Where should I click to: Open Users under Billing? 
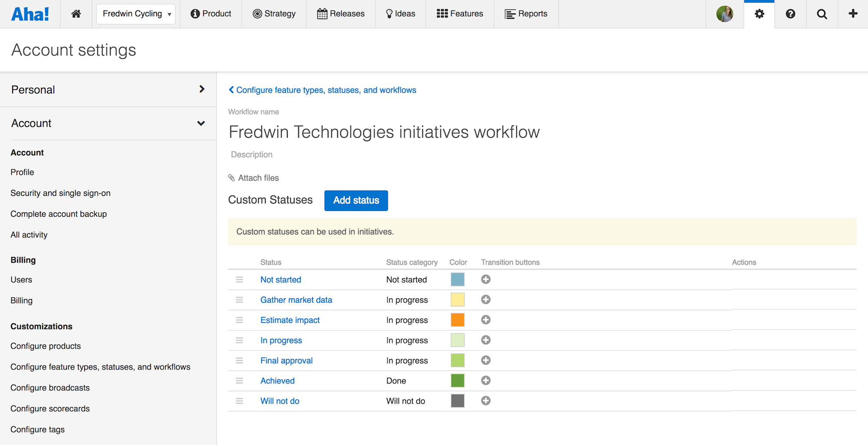tap(21, 280)
